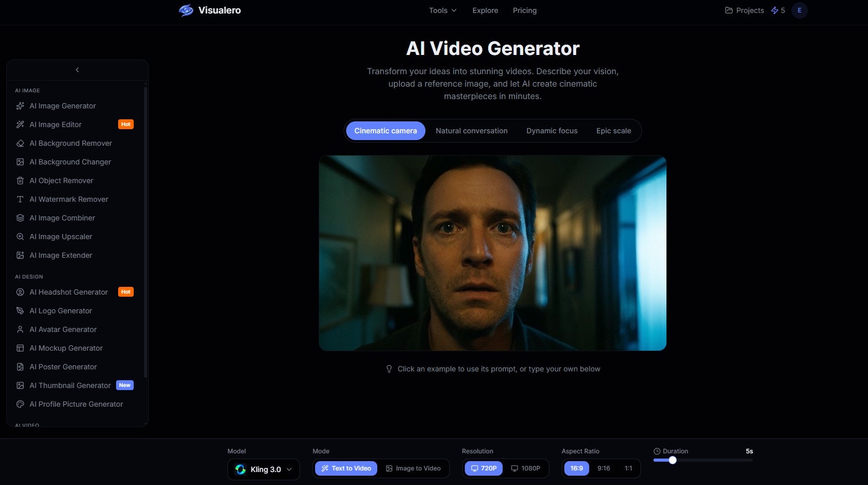
Task: Select the AI Image Generator tool
Action: coord(62,106)
